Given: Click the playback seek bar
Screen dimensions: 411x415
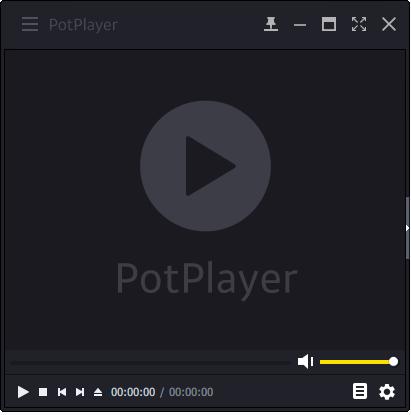Looking at the screenshot, I should [x=151, y=362].
